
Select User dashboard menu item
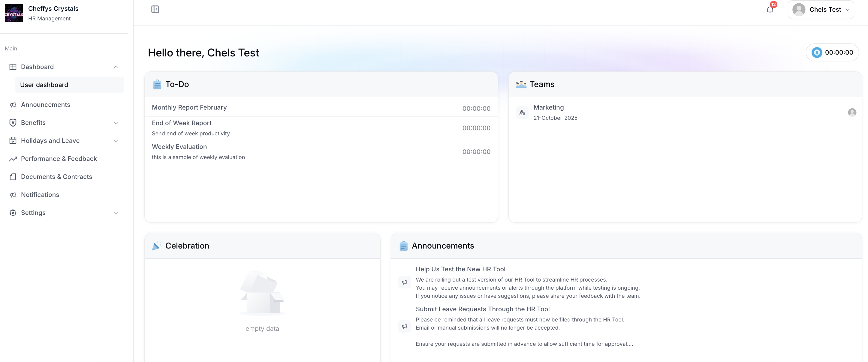click(44, 85)
